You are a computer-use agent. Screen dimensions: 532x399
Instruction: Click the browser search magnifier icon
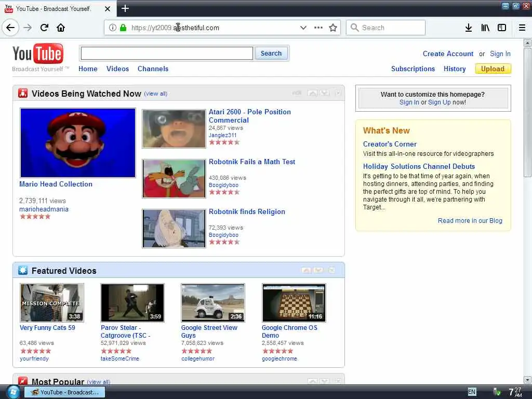354,28
